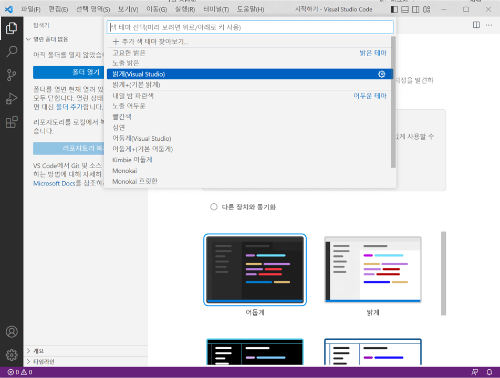Open the Extensions view

[x=12, y=122]
